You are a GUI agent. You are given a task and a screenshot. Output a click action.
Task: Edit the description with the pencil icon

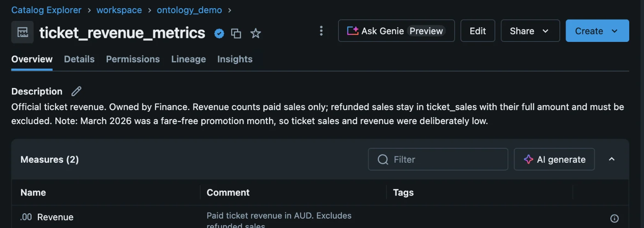(76, 91)
